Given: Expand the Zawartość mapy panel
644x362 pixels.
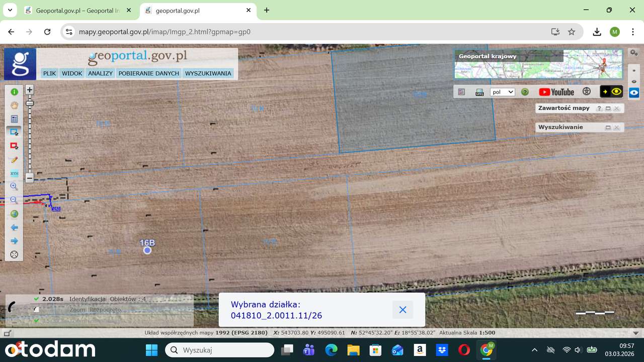Looking at the screenshot, I should (608, 109).
